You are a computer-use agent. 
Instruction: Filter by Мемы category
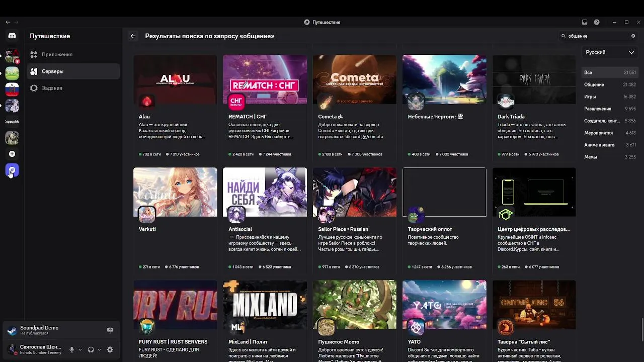click(x=610, y=157)
